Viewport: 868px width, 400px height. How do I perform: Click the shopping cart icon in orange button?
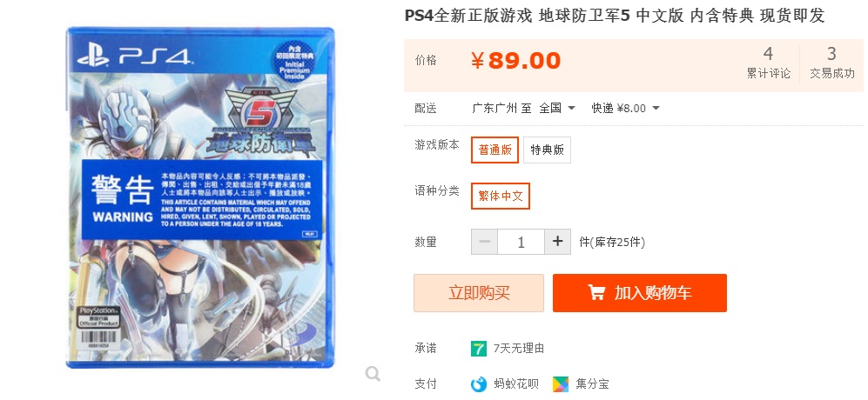(x=596, y=293)
